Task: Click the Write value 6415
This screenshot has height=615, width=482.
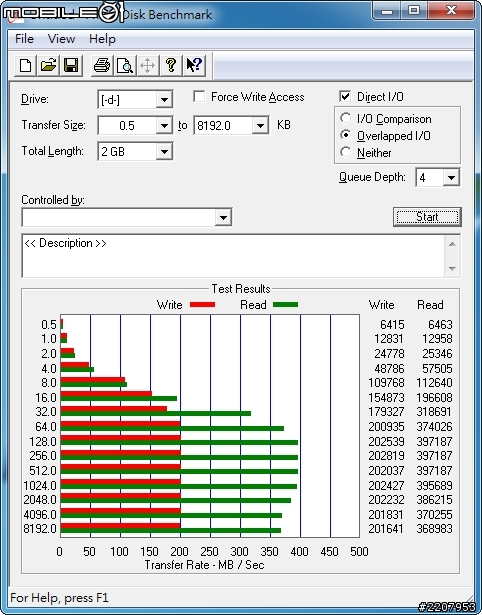Action: (392, 324)
